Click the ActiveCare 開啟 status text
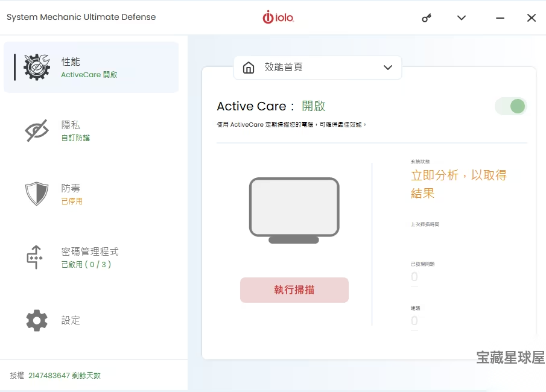This screenshot has height=392, width=546. (89, 75)
